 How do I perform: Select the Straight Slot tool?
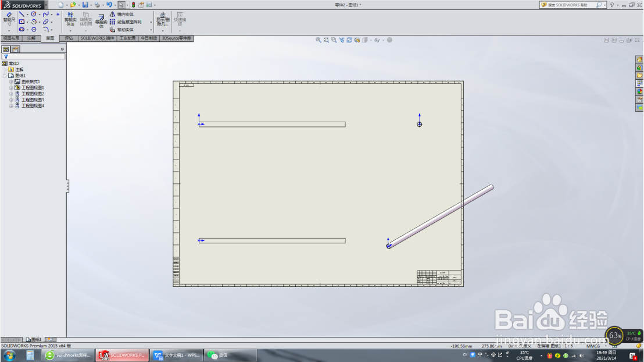click(x=22, y=30)
